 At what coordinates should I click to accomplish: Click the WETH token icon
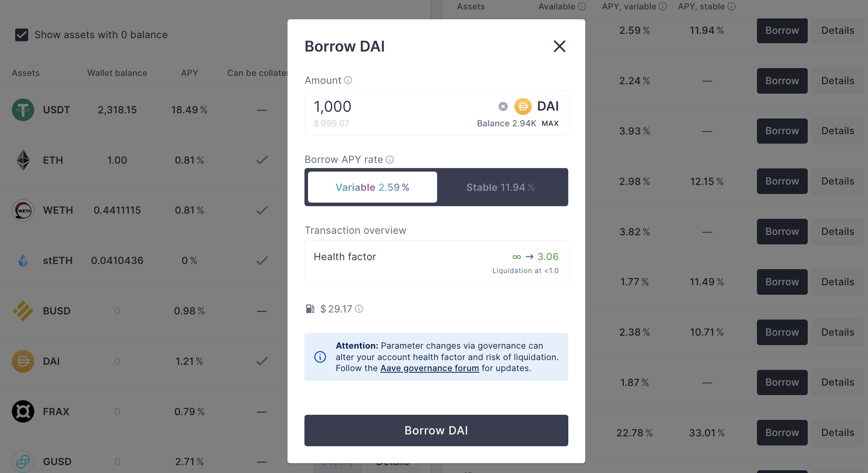tap(23, 210)
